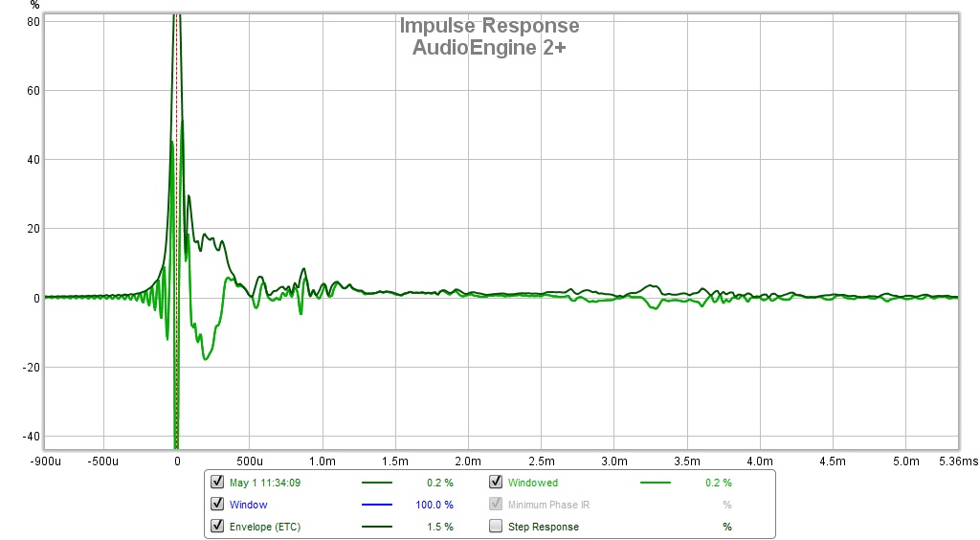Click the % unit label above the vertical axis

point(35,5)
